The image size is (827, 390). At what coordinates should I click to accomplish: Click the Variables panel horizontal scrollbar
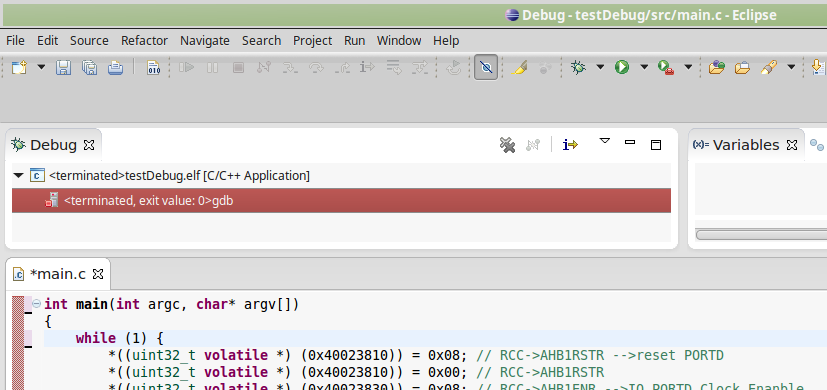pos(761,234)
